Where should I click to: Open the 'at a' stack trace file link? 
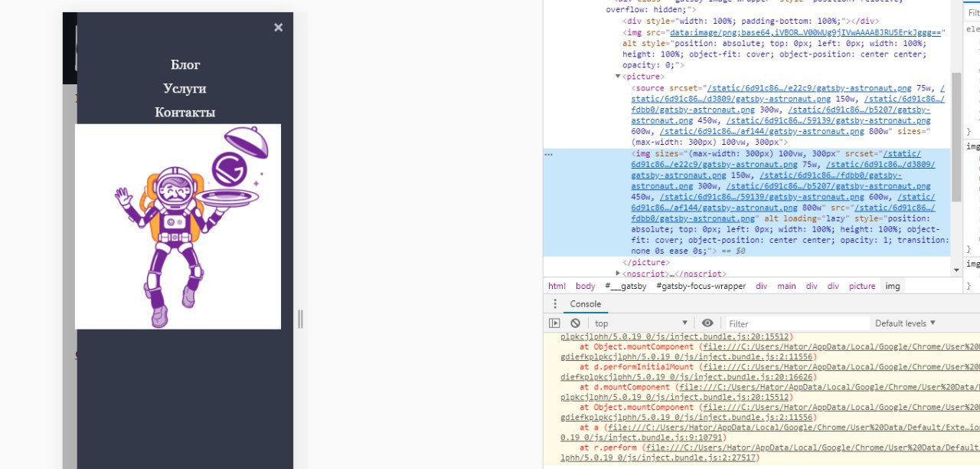point(770,431)
